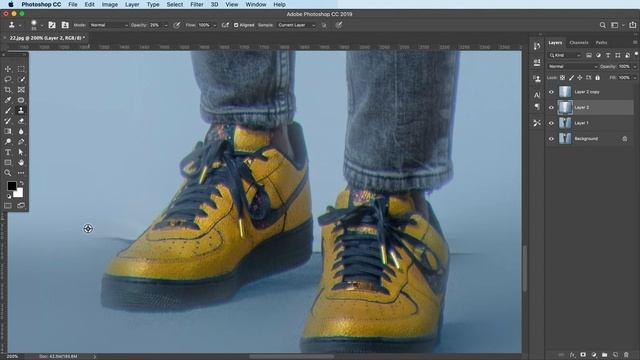Expand the Flow slider dropdown
This screenshot has height=360, width=640.
(215, 25)
